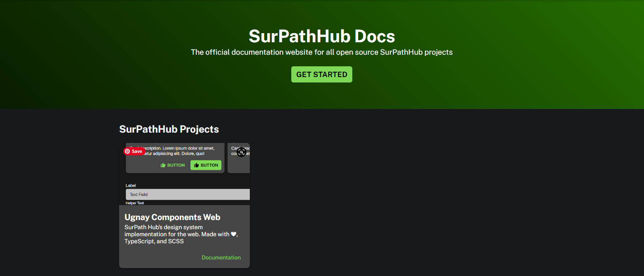Viewport: 644px width, 276px height.
Task: Click inside the Text Field input
Action: pos(188,194)
